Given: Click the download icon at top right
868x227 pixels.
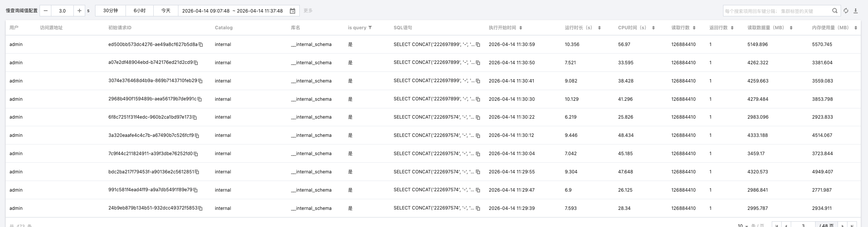Looking at the screenshot, I should 855,11.
